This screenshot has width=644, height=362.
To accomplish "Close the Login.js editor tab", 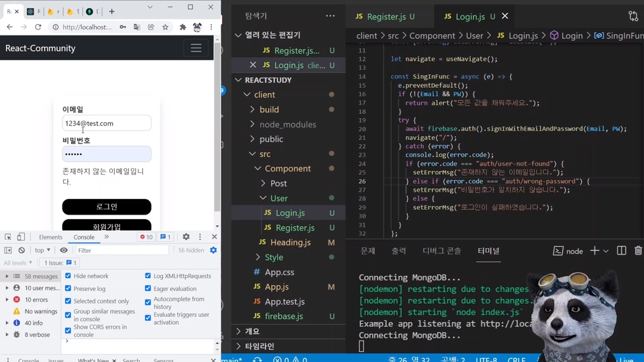I will pos(504,16).
